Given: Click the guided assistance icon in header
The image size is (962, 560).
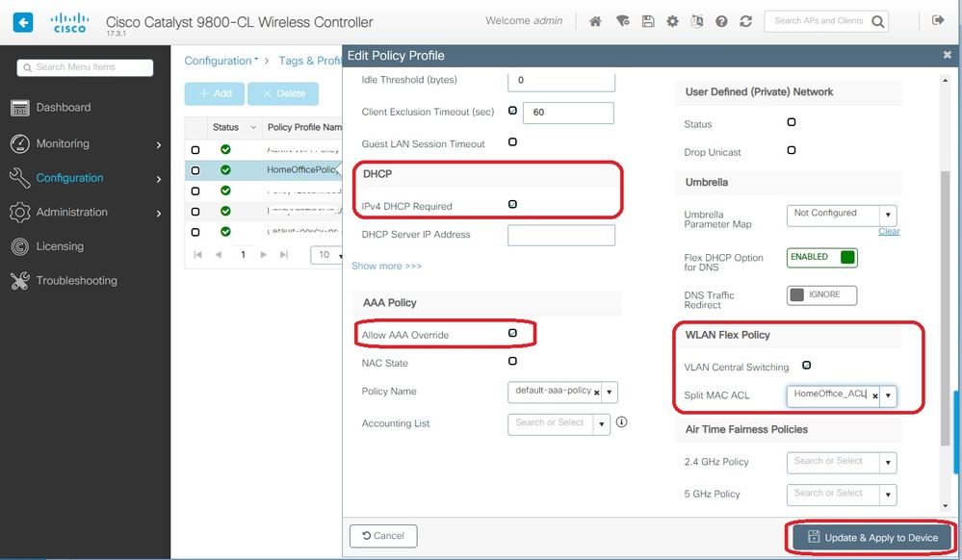Looking at the screenshot, I should click(x=696, y=21).
